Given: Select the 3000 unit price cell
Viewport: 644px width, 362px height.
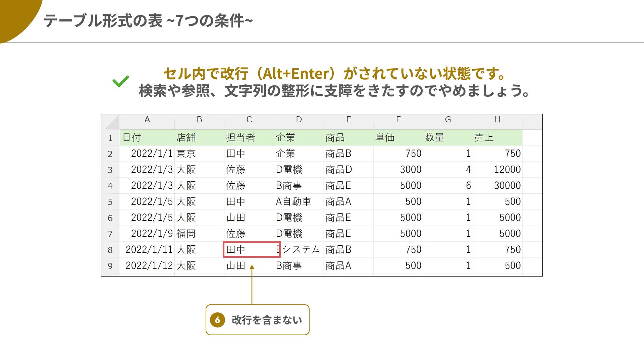Looking at the screenshot, I should [x=398, y=170].
